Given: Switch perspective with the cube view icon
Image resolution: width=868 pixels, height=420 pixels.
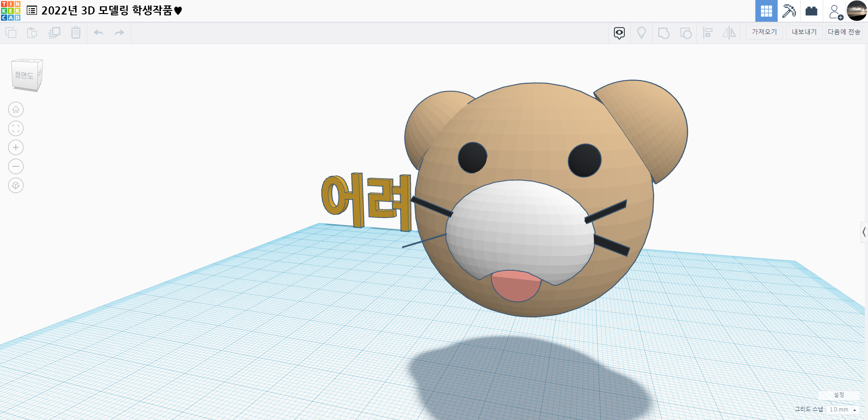Looking at the screenshot, I should (x=16, y=185).
